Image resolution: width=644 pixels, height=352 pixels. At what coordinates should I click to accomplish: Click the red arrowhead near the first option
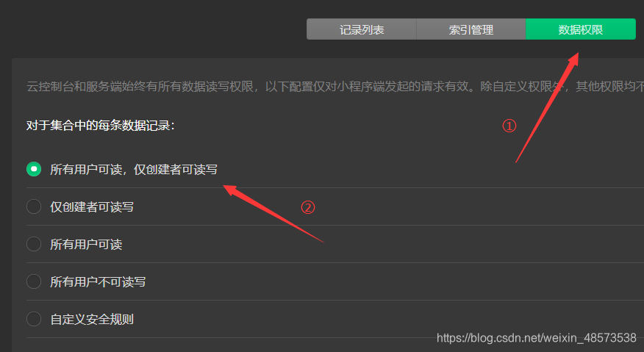[x=230, y=190]
